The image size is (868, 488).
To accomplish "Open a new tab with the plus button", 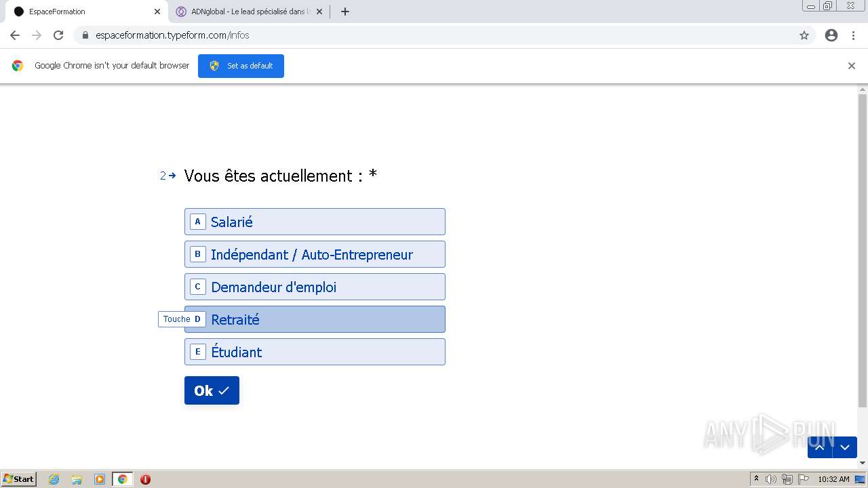I will click(x=344, y=12).
